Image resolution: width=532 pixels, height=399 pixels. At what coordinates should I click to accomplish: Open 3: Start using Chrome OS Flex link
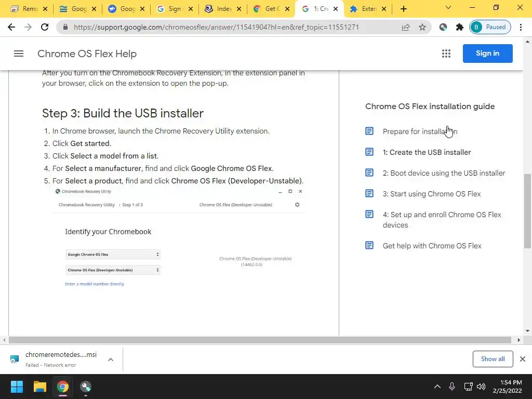(432, 194)
